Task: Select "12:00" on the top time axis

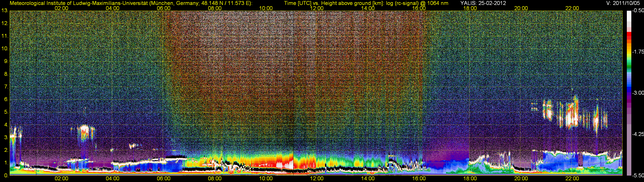Action: [x=317, y=8]
